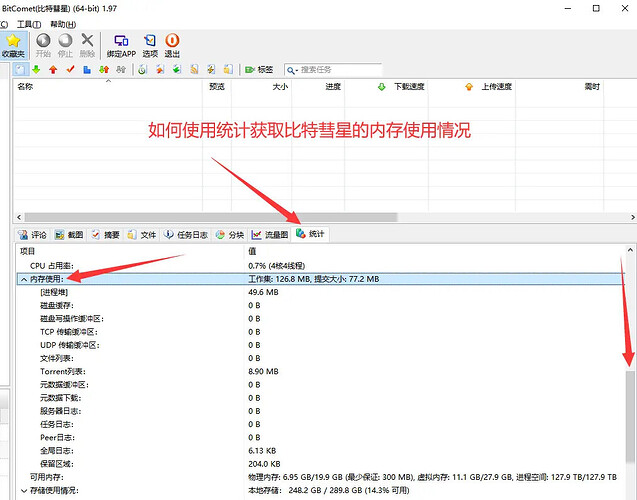Sort the task list by 大小 column
Screen dimensions: 637x500
coord(280,87)
